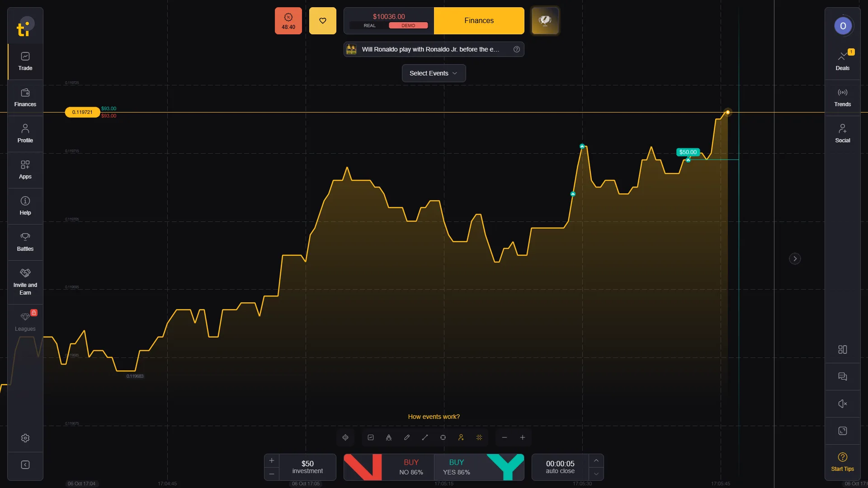Open the achievements trophy icon in header

click(x=545, y=21)
